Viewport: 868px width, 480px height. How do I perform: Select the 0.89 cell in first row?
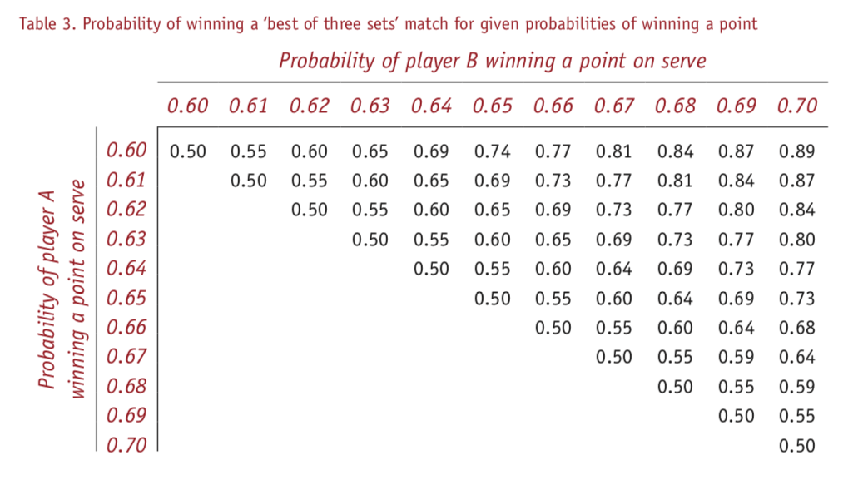pyautogui.click(x=797, y=151)
